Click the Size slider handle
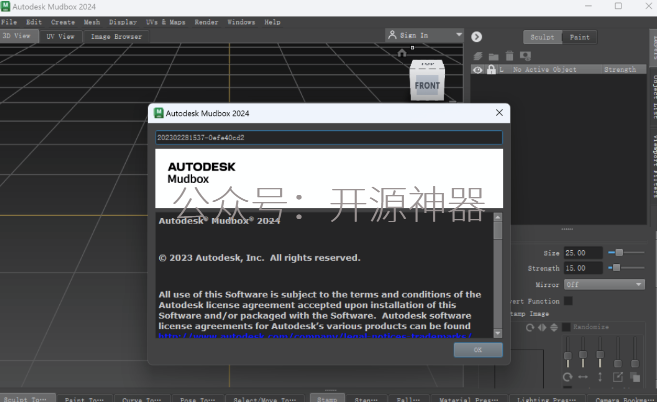This screenshot has height=402, width=657. [x=619, y=252]
